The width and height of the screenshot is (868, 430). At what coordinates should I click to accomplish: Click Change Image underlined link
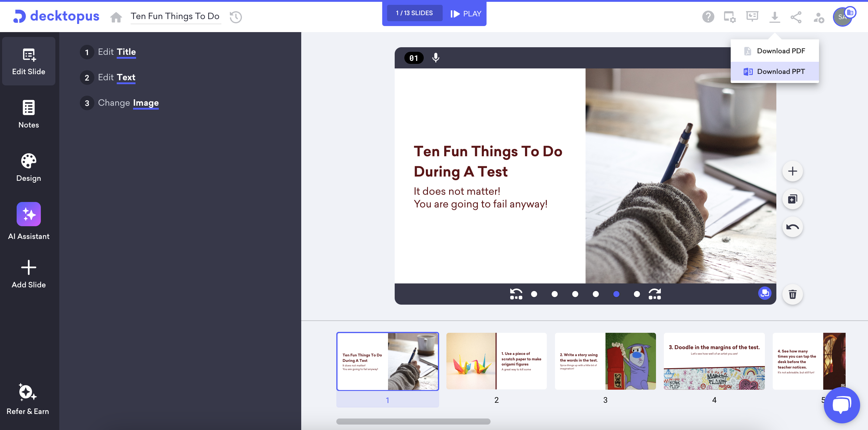pos(145,103)
